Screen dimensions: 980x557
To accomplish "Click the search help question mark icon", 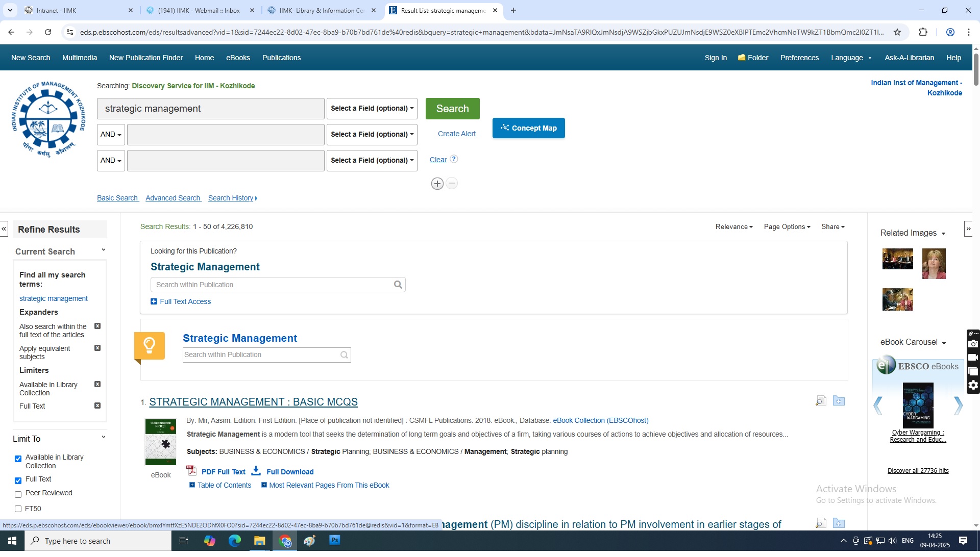I will 454,159.
